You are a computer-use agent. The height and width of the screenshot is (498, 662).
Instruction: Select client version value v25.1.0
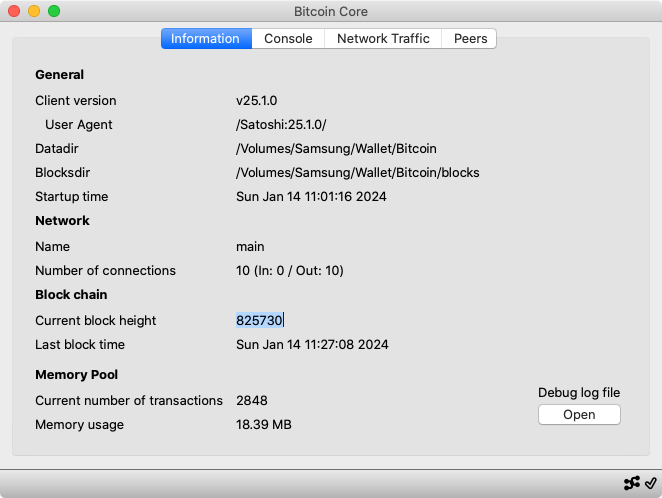(257, 100)
